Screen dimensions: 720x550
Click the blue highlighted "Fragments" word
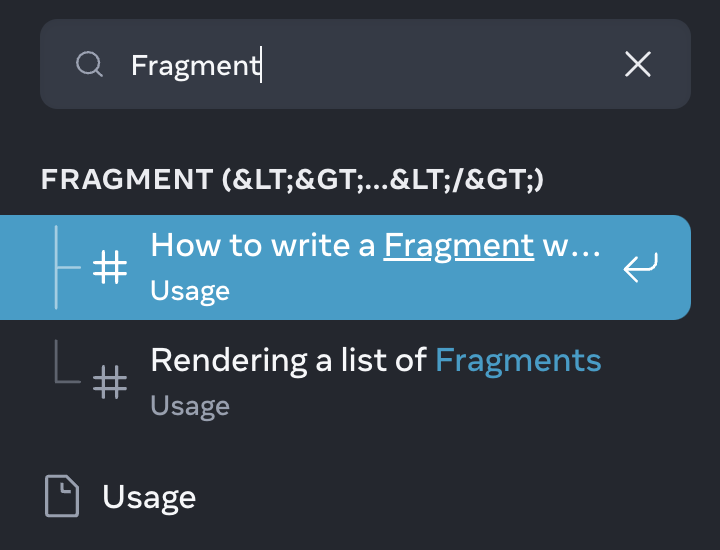pos(518,361)
